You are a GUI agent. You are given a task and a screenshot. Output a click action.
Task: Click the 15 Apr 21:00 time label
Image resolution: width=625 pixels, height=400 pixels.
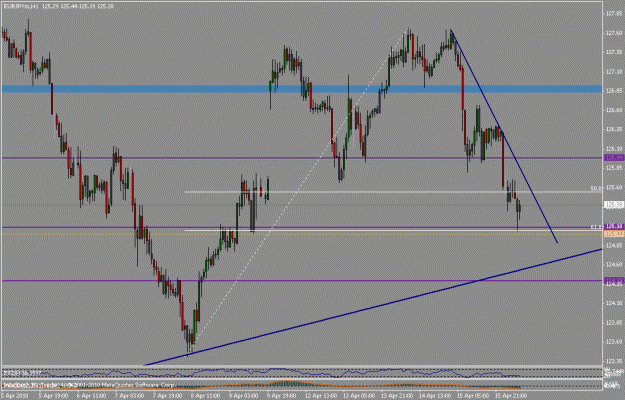click(511, 396)
